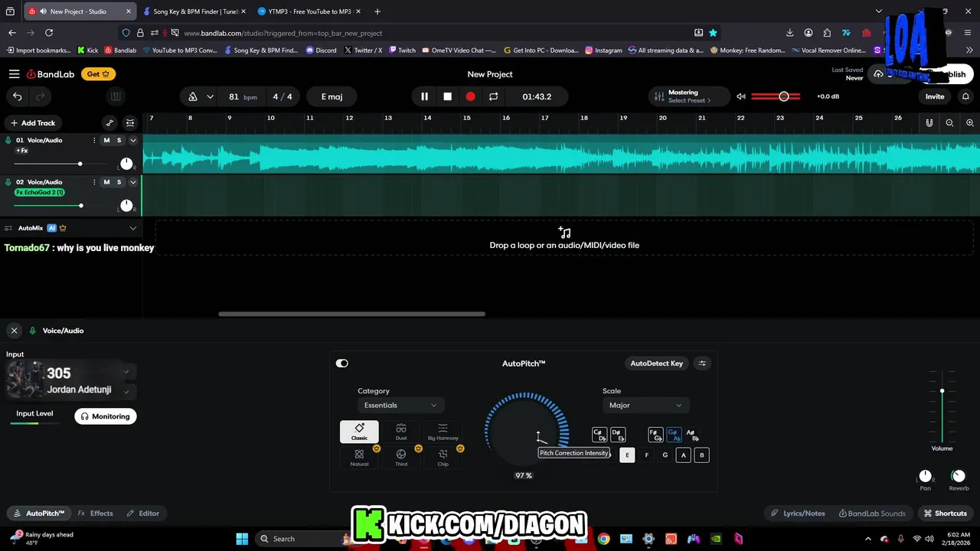
Task: Click the collapse tracks icon near Add Track
Action: point(130,122)
